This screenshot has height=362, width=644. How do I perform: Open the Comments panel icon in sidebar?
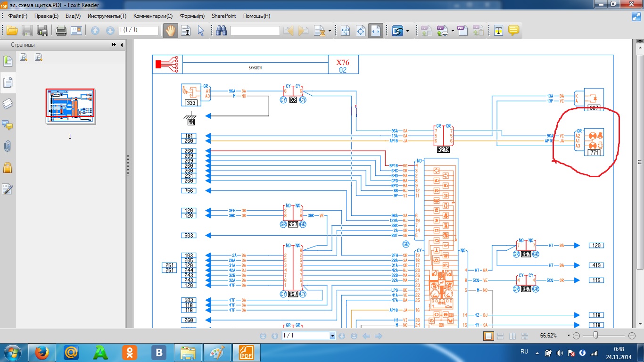point(8,125)
